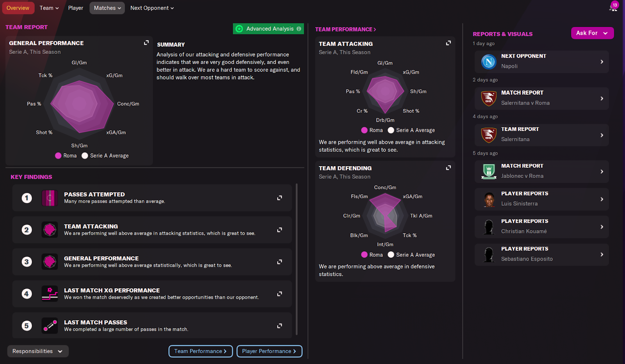Click the Player Performance button
The image size is (625, 364).
tap(269, 351)
